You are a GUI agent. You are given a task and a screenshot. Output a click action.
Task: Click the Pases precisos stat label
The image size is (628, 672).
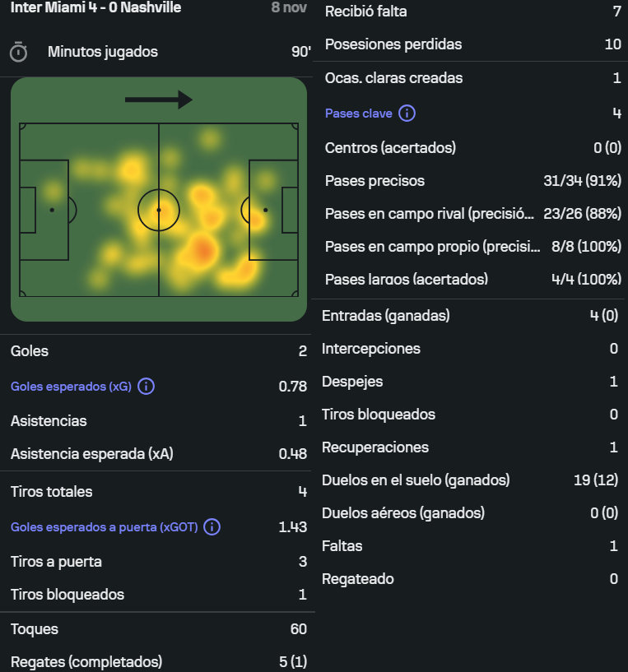pos(374,181)
